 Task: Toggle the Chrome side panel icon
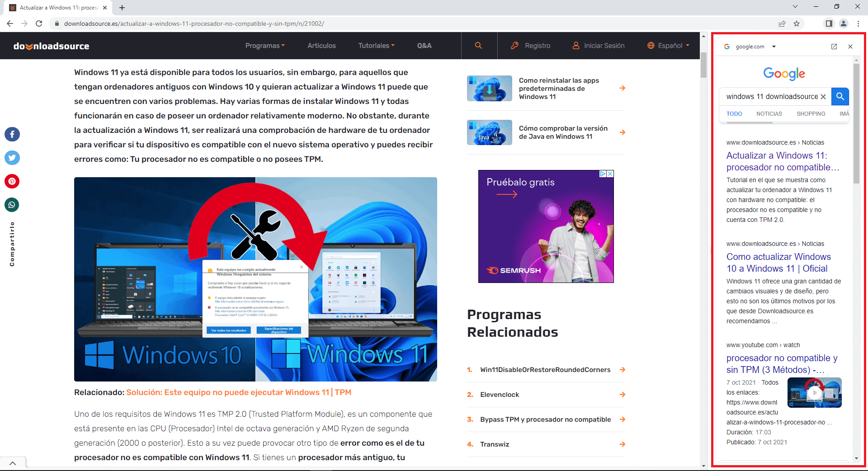coord(829,24)
